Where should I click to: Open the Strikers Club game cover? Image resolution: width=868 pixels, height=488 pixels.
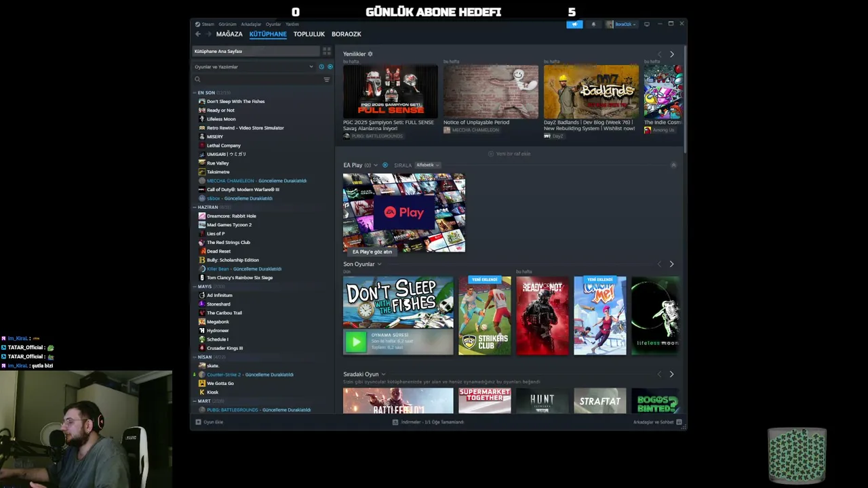485,315
